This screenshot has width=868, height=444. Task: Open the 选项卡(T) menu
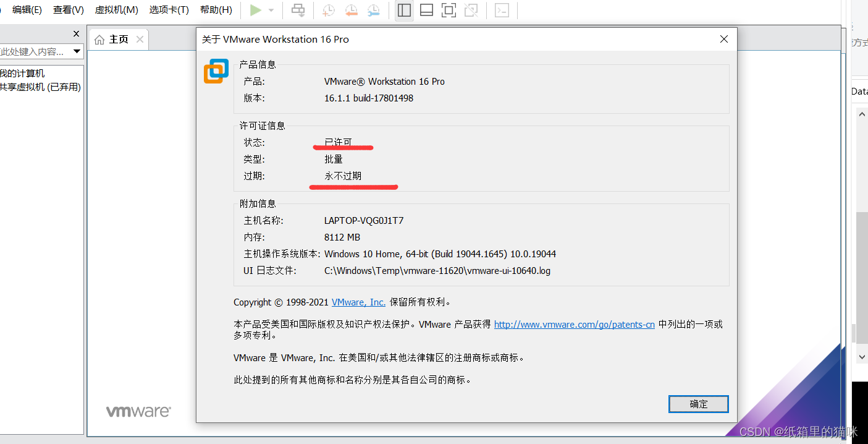[169, 10]
